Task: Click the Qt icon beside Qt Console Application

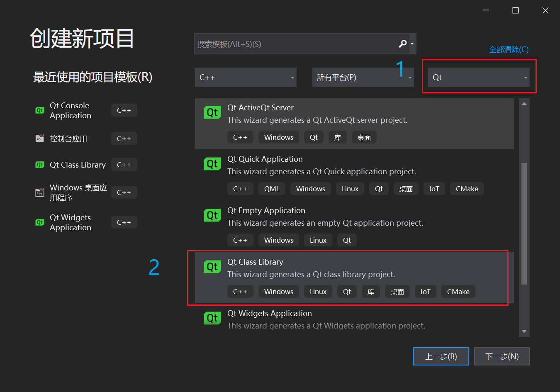Action: click(39, 110)
